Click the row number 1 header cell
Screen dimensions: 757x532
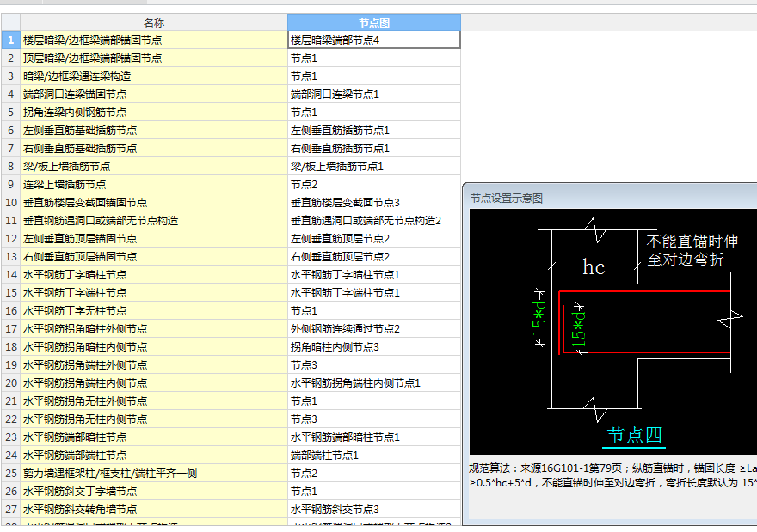pyautogui.click(x=10, y=40)
